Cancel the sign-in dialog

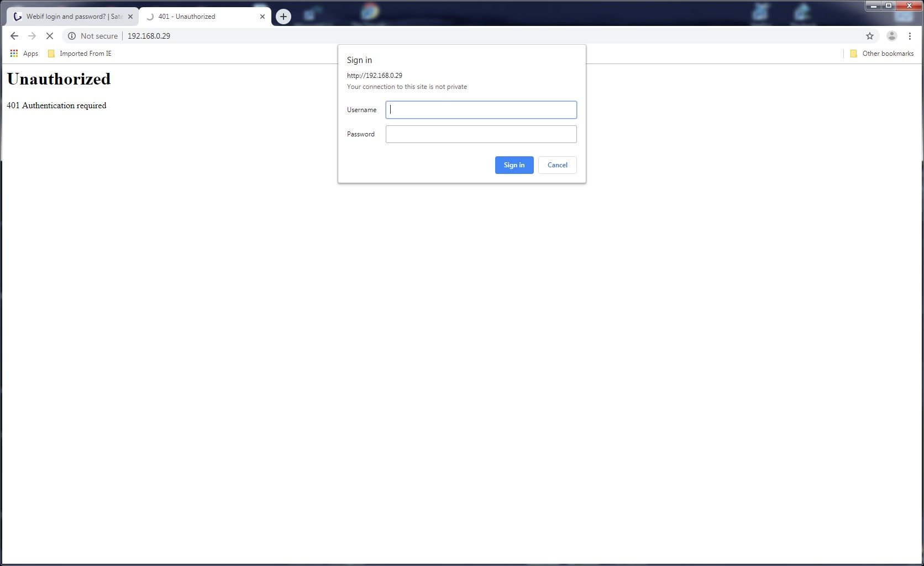click(x=558, y=165)
